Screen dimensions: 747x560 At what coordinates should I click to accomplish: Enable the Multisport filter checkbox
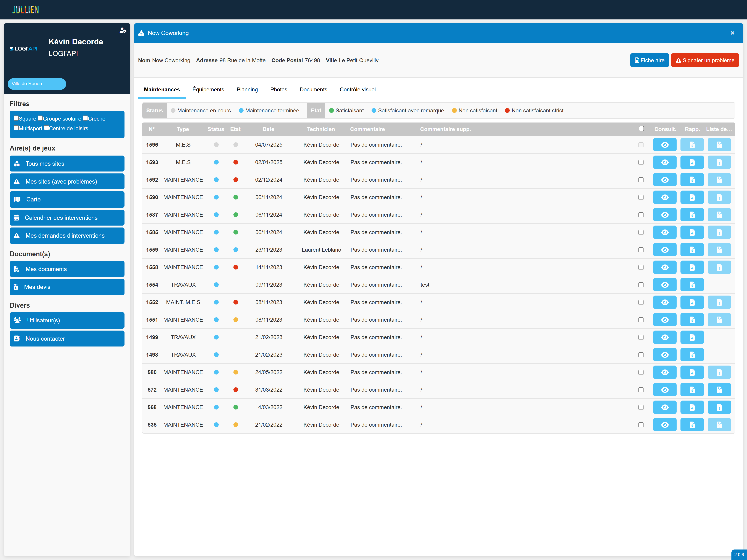point(16,128)
